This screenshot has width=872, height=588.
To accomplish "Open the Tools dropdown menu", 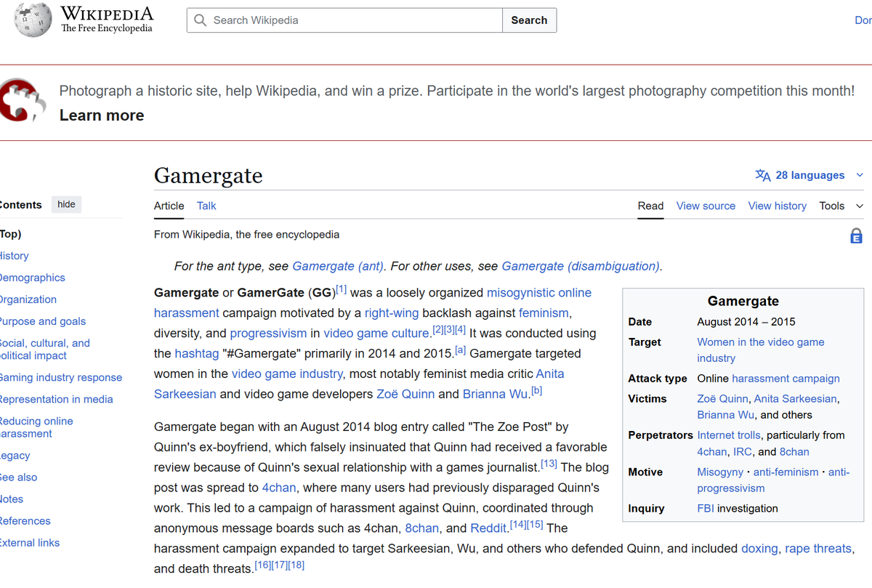I will 841,206.
